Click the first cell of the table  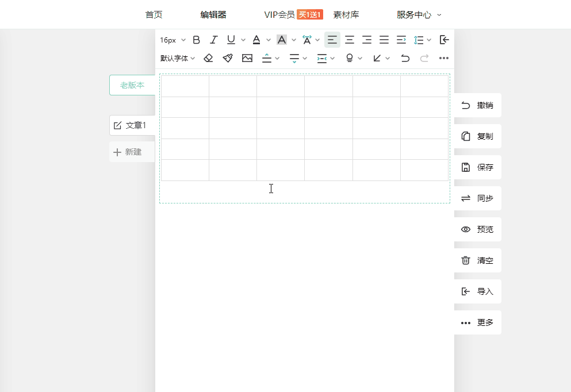pyautogui.click(x=185, y=86)
